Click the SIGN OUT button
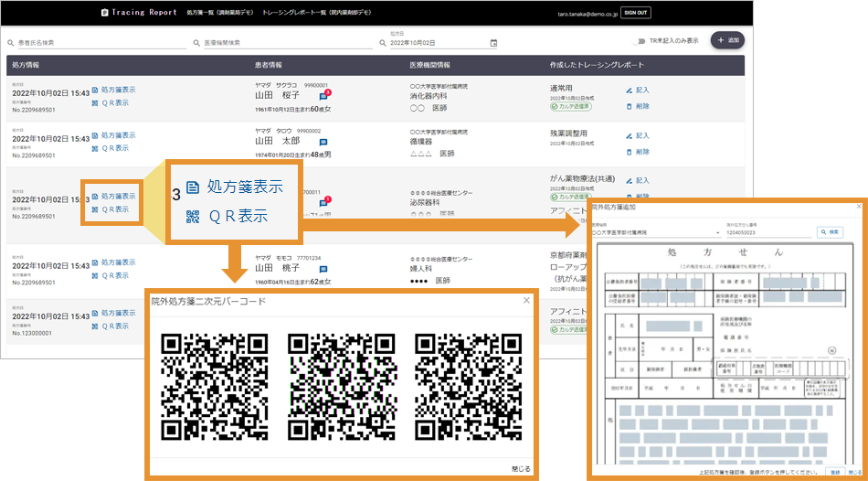The width and height of the screenshot is (868, 481). [636, 12]
